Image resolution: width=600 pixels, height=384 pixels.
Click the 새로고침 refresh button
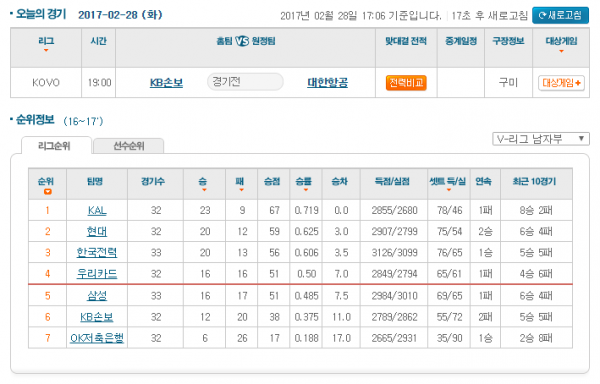click(560, 15)
